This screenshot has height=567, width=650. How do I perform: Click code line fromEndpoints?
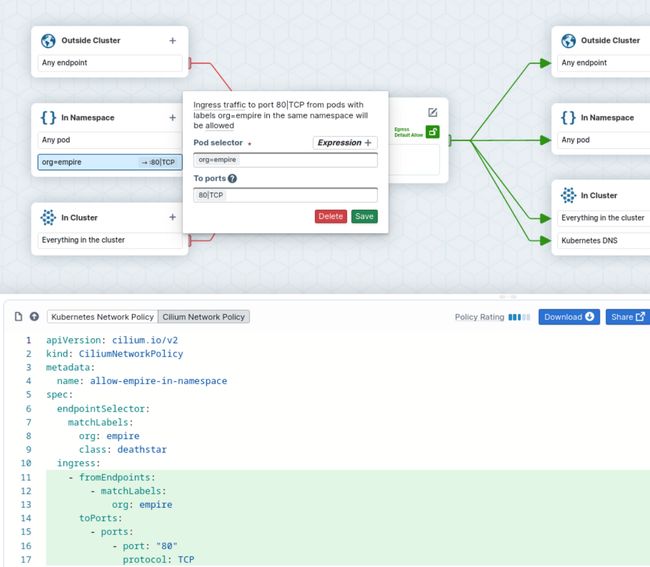(x=112, y=477)
